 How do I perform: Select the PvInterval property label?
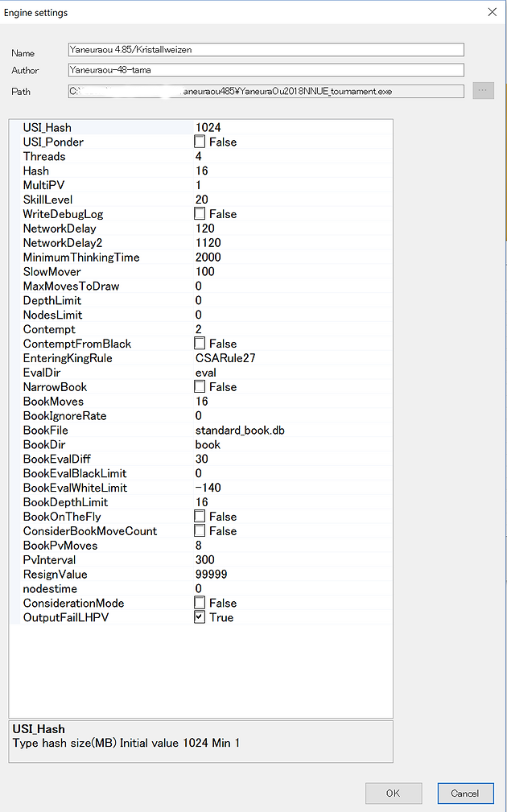[x=49, y=560]
